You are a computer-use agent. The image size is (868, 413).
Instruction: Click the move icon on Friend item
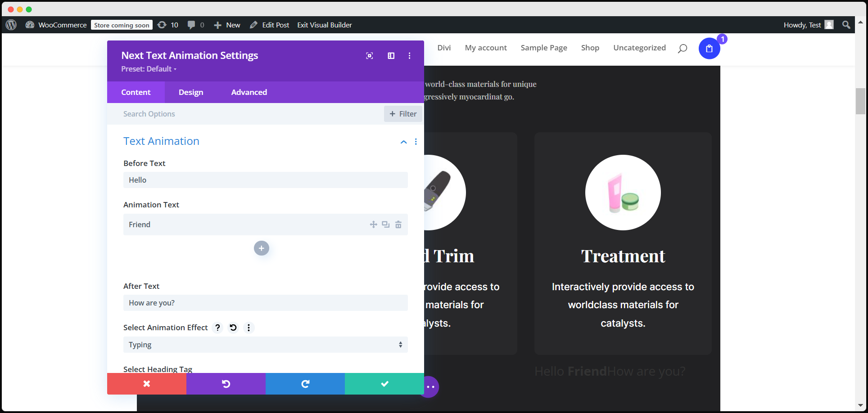coord(374,224)
